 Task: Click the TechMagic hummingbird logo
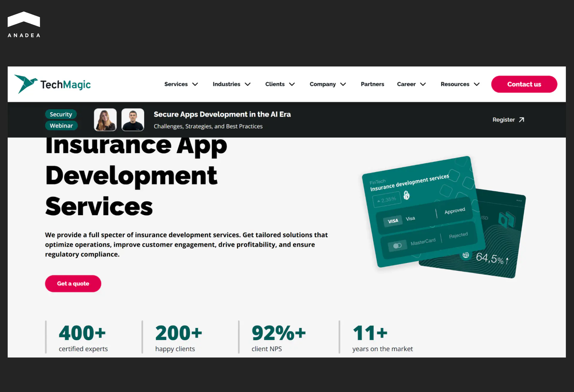[26, 84]
